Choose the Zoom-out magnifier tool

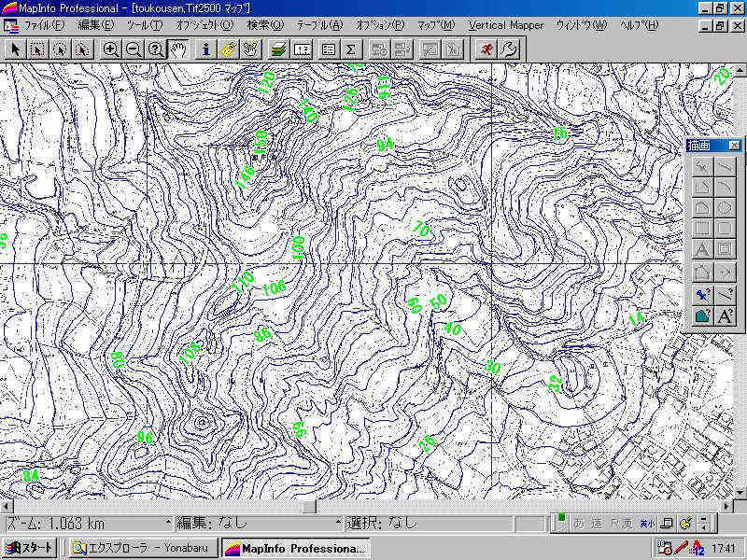pos(134,49)
